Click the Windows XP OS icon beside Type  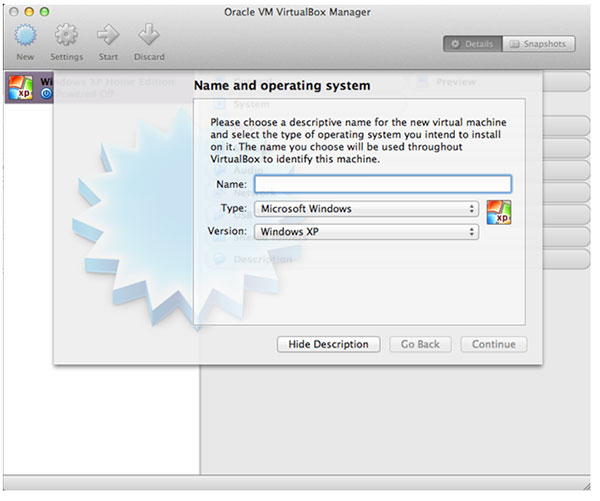(499, 213)
